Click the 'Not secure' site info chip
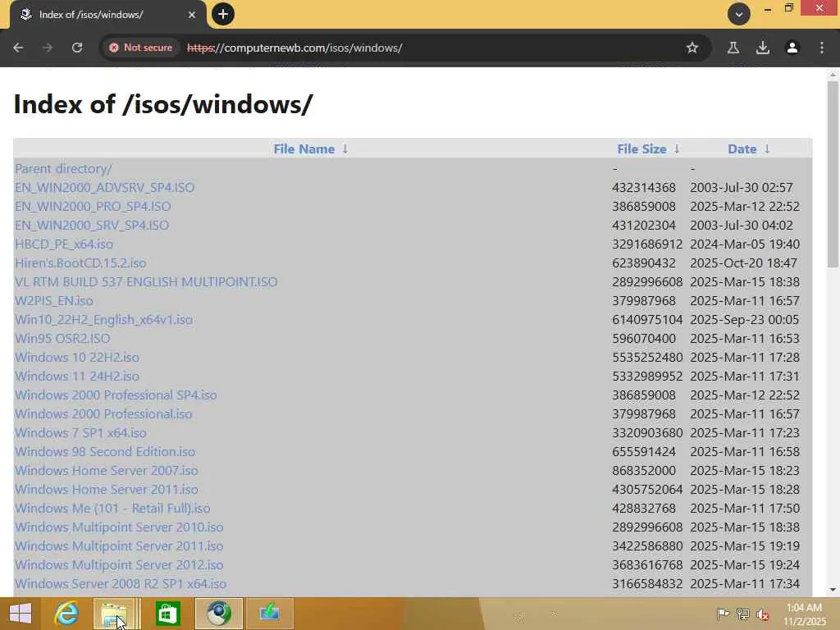 pyautogui.click(x=141, y=48)
